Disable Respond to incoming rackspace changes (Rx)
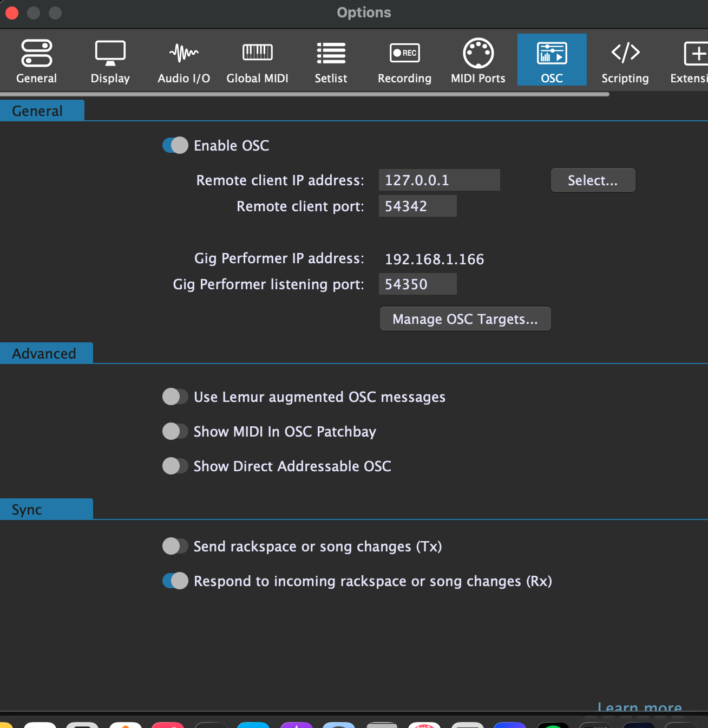Screen dimensions: 708x728 tap(175, 581)
